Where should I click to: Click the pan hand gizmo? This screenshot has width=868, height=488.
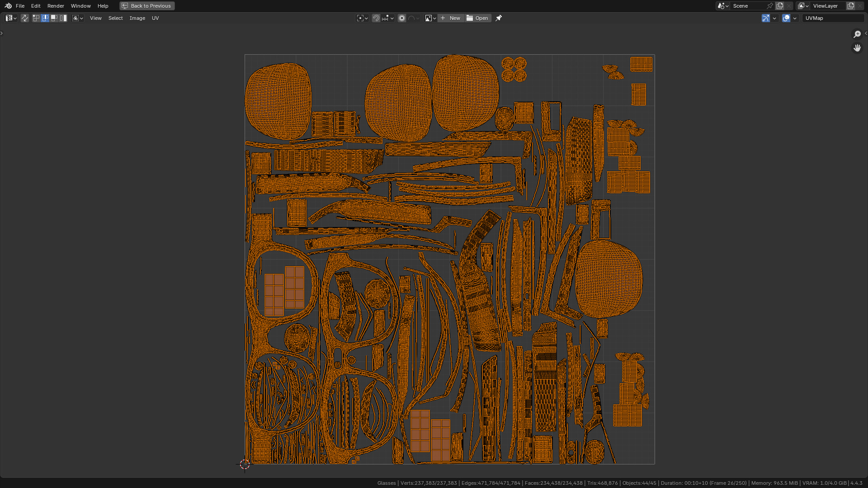pyautogui.click(x=857, y=48)
